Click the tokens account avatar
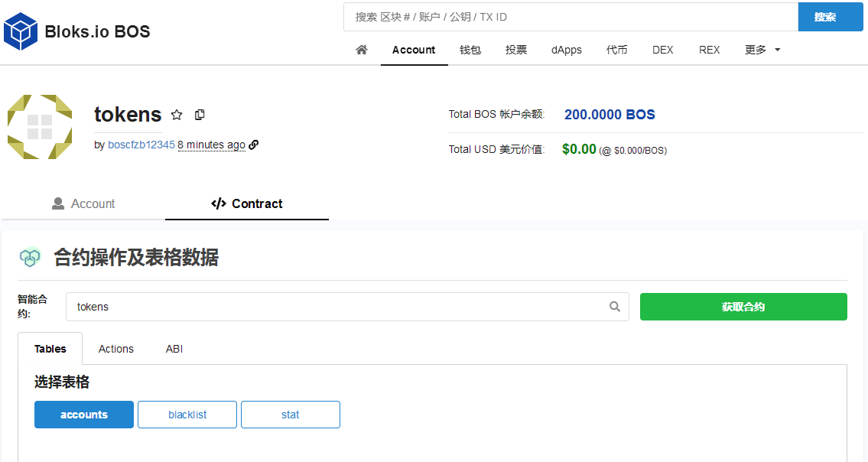 click(x=40, y=127)
